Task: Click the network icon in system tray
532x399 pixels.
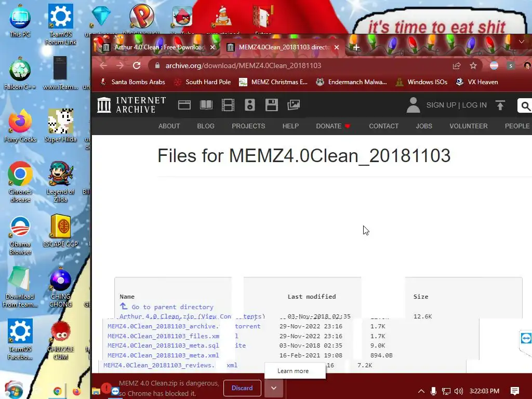Action: pos(446,391)
